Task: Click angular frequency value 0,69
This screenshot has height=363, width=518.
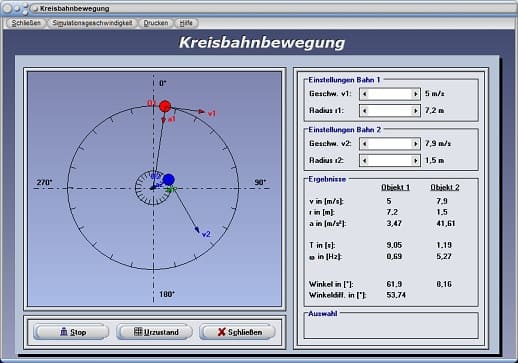Action: coord(394,256)
